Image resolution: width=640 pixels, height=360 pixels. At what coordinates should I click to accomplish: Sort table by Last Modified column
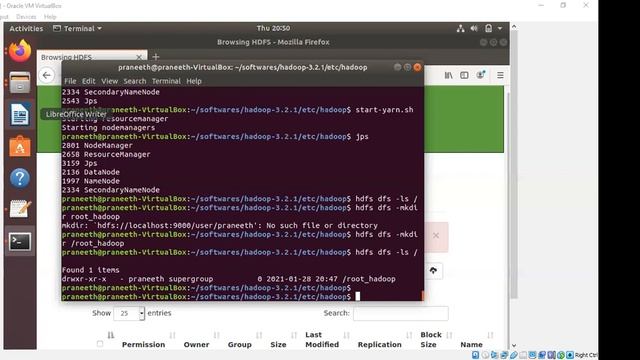[x=322, y=340]
